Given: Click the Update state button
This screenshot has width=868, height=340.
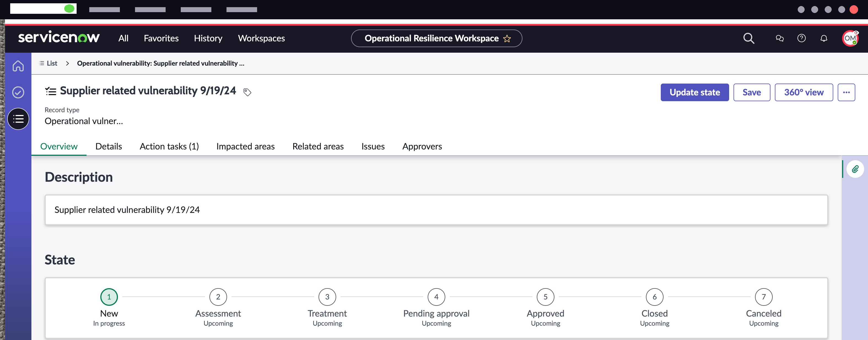Looking at the screenshot, I should pos(695,92).
